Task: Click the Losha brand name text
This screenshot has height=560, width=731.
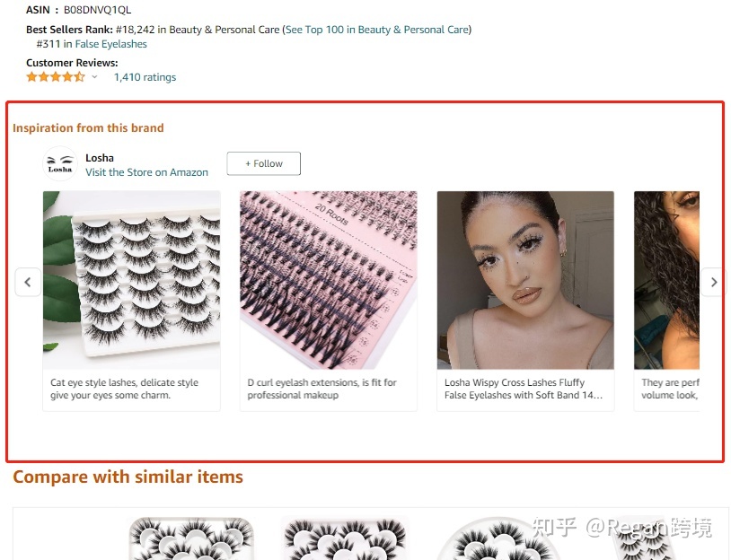Action: [x=100, y=158]
